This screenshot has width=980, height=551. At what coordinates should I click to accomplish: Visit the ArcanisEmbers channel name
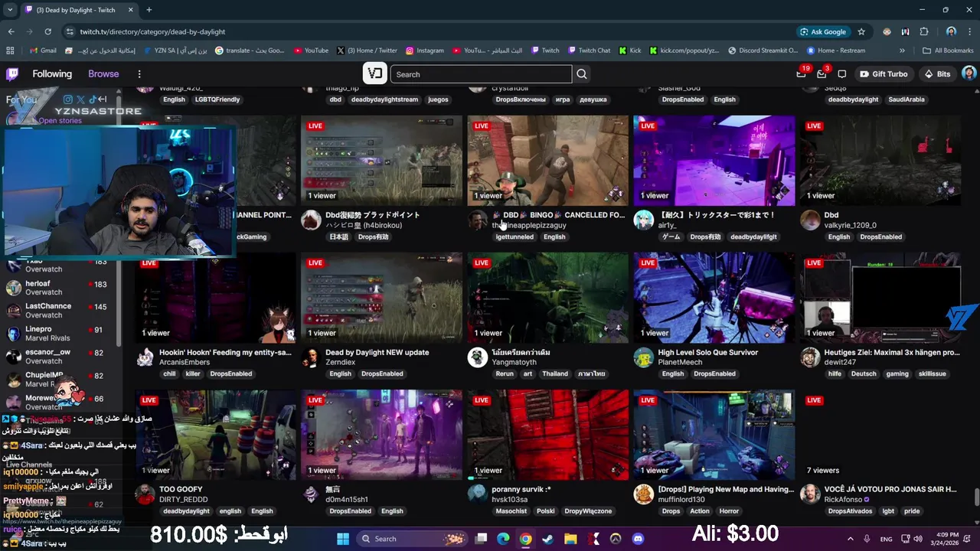click(185, 362)
